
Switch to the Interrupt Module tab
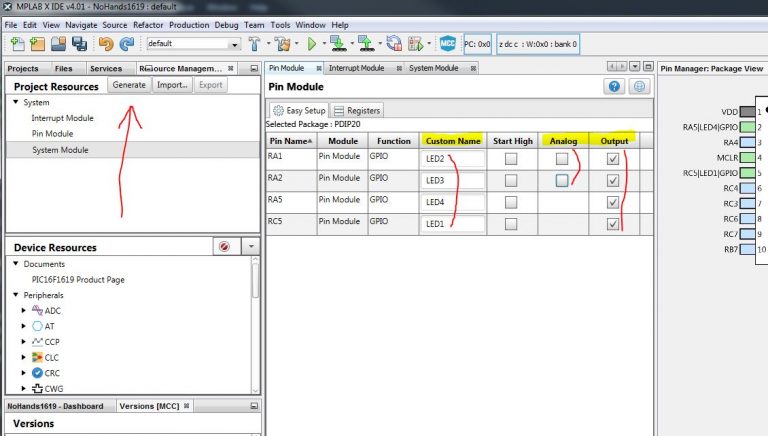(356, 68)
